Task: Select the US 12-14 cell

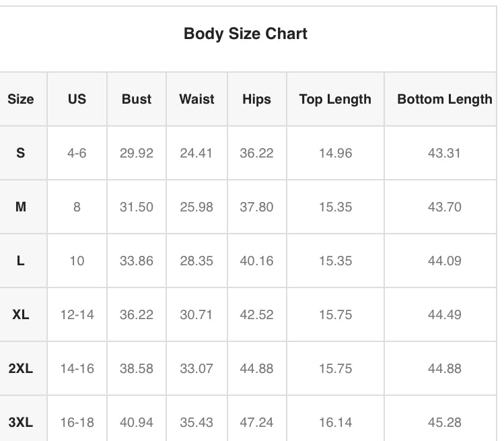Action: [x=77, y=314]
